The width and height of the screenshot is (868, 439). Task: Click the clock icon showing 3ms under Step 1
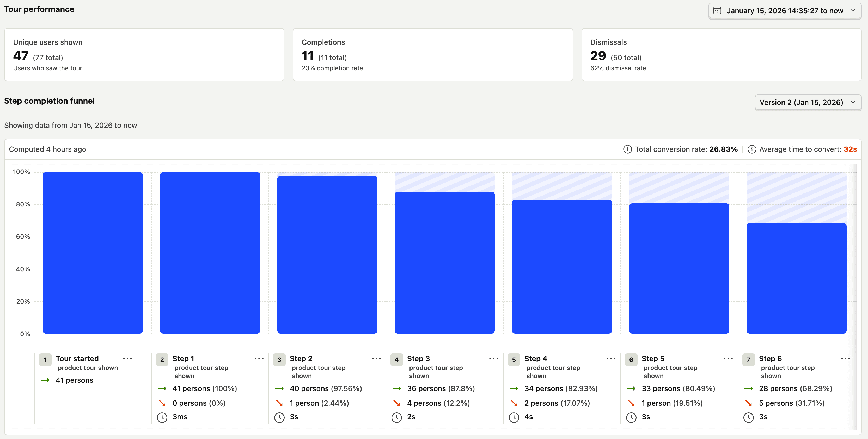click(163, 417)
